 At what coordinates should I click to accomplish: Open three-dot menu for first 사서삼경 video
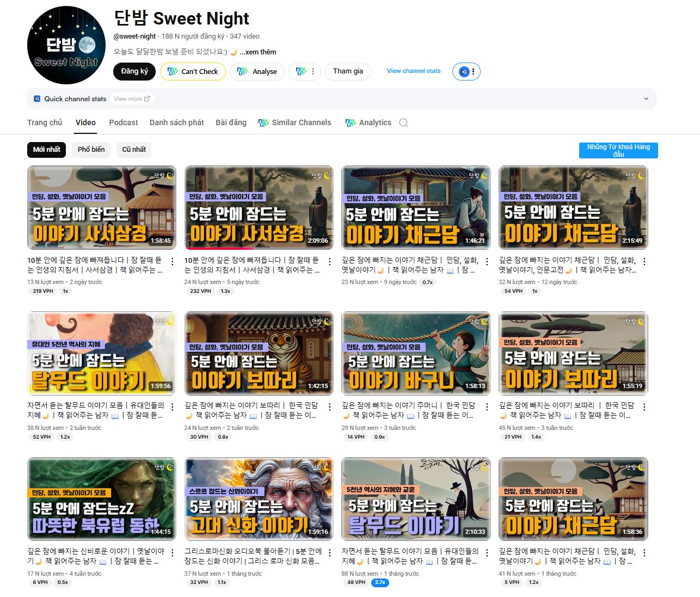pos(173,262)
